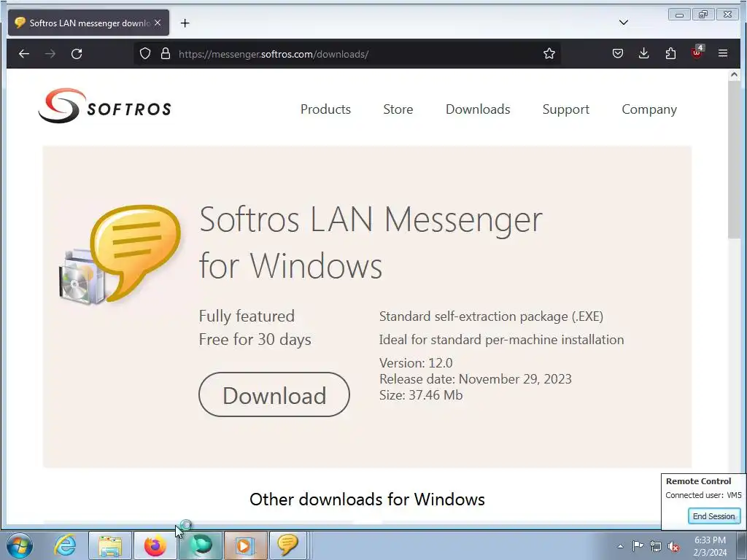Screen dimensions: 747x560
Task: Click the 'Fully featured' text
Action: [247, 316]
